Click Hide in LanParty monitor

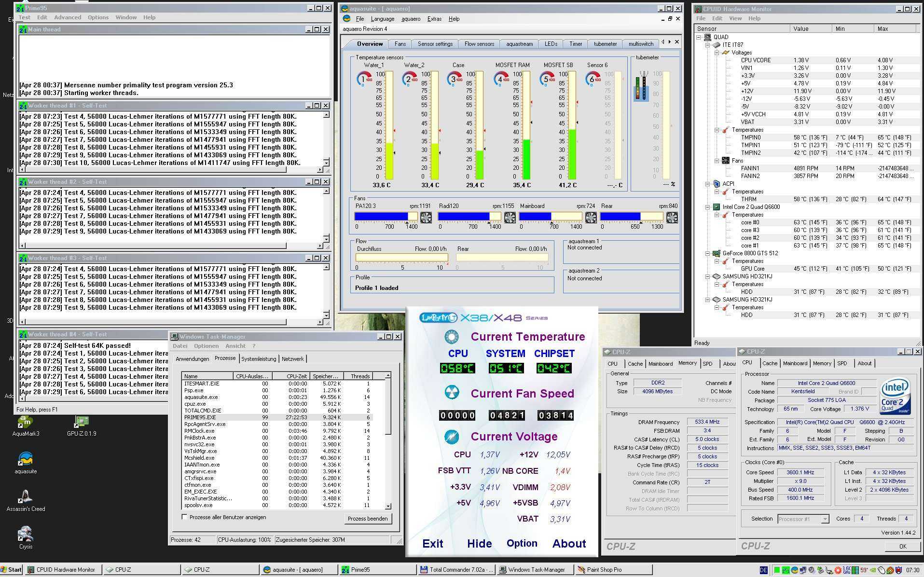click(x=480, y=544)
